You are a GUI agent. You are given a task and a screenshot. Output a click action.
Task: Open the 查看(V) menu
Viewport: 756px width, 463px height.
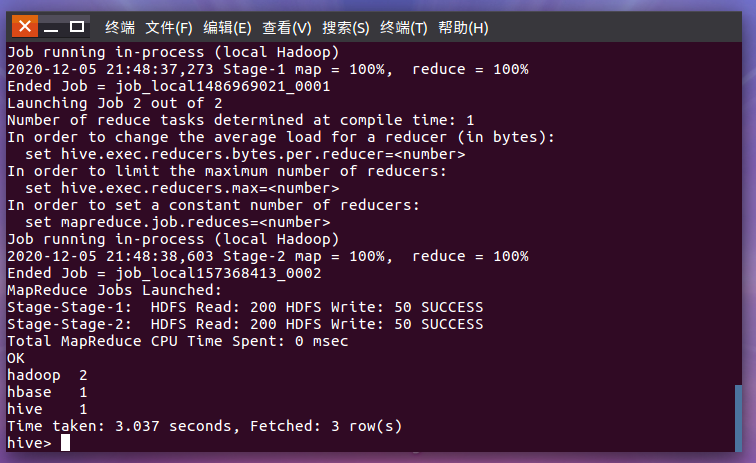click(x=287, y=27)
